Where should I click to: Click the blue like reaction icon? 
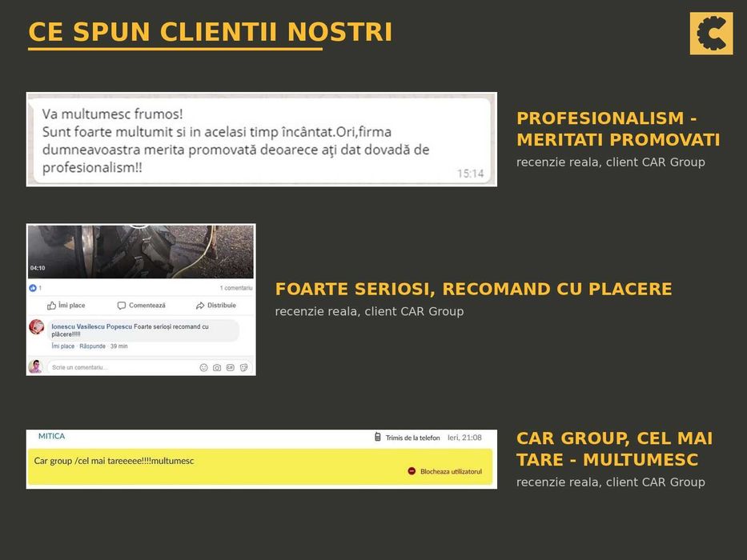(32, 288)
